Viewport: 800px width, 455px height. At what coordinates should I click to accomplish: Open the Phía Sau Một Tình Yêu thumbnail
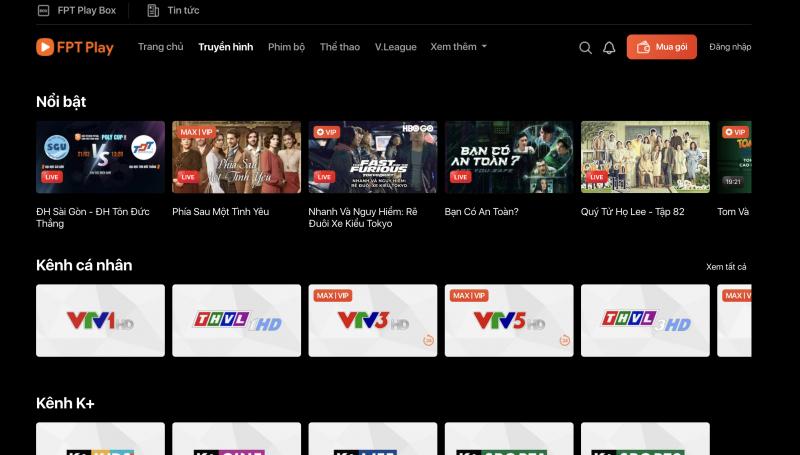pyautogui.click(x=237, y=157)
